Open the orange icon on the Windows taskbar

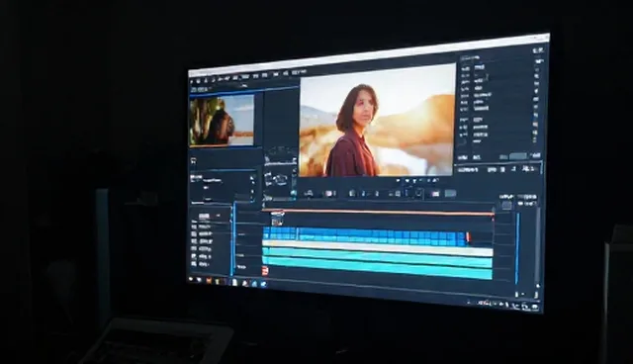click(x=209, y=281)
